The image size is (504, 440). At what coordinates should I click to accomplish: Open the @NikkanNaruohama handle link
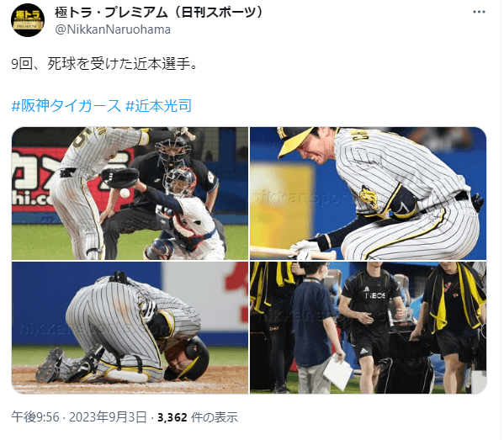coord(113,29)
